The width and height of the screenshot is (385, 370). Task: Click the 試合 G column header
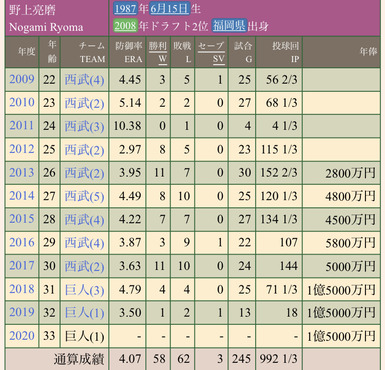243,52
